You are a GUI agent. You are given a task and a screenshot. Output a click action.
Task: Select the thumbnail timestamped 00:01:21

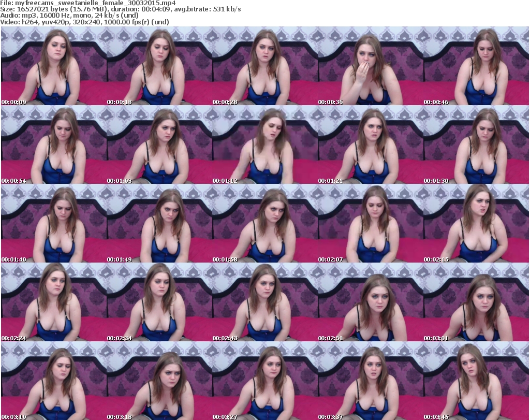[x=371, y=144]
